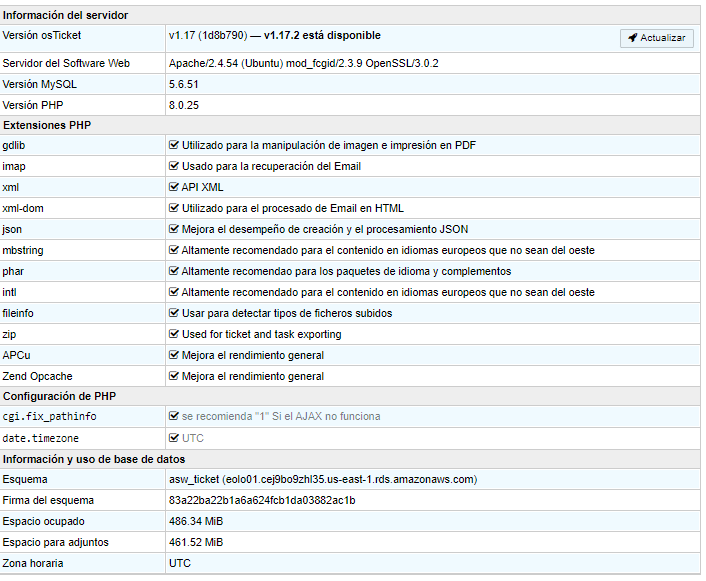The image size is (706, 581).
Task: Click the fileinfo check mark
Action: tap(174, 313)
